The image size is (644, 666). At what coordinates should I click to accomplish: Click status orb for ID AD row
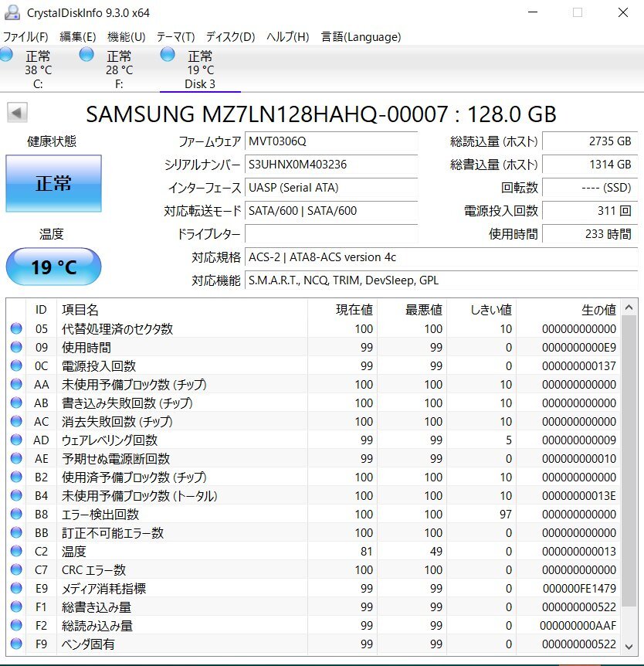pyautogui.click(x=16, y=440)
